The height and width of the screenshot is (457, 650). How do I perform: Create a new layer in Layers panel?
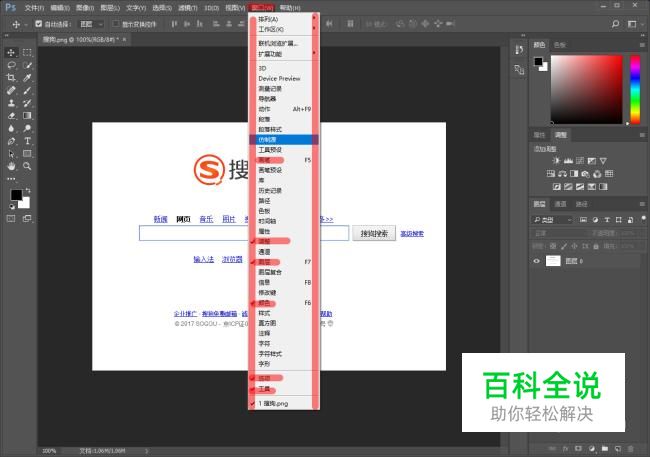point(618,448)
